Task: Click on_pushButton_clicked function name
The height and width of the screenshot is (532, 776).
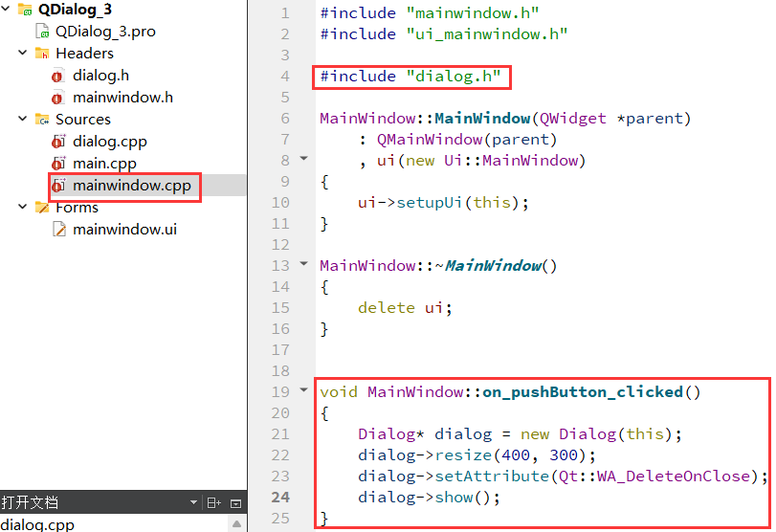Action: pyautogui.click(x=583, y=392)
